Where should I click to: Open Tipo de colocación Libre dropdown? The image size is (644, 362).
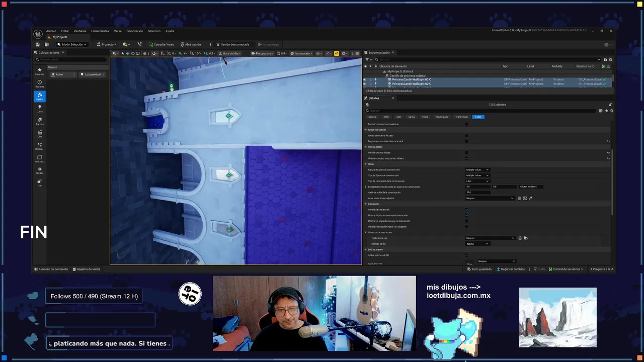click(477, 181)
